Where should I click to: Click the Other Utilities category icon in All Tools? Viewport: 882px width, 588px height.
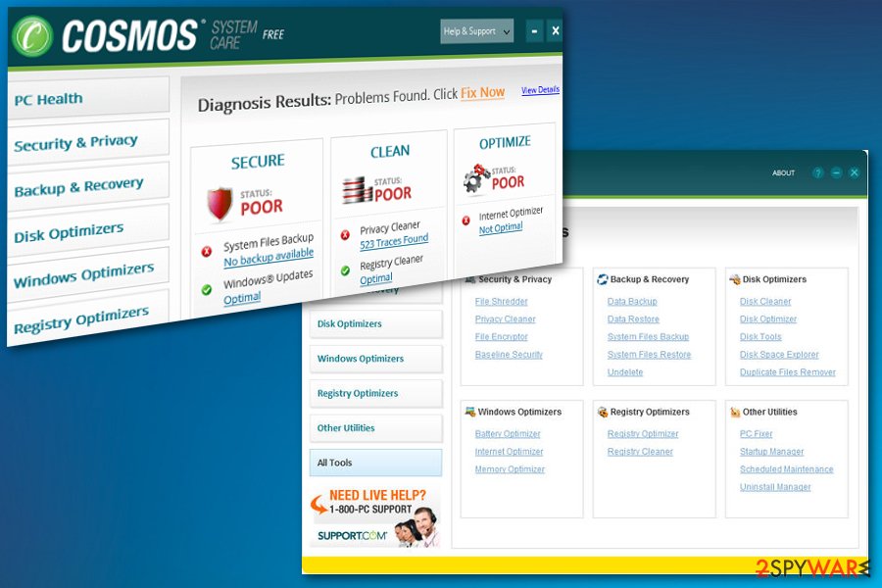click(735, 412)
